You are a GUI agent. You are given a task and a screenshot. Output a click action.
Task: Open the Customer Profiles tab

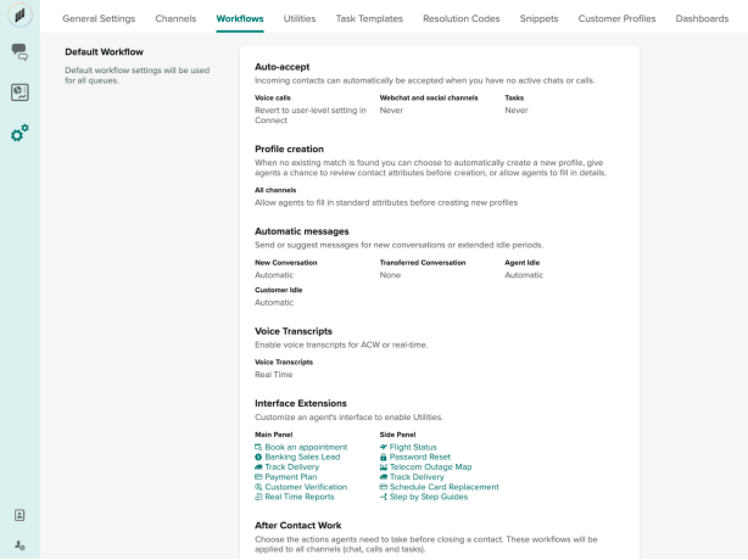[x=616, y=19]
